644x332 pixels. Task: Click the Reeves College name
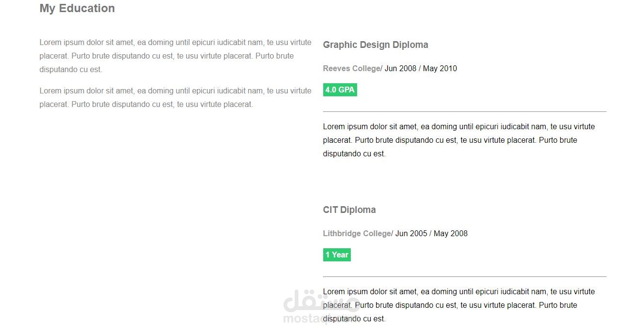tap(351, 69)
